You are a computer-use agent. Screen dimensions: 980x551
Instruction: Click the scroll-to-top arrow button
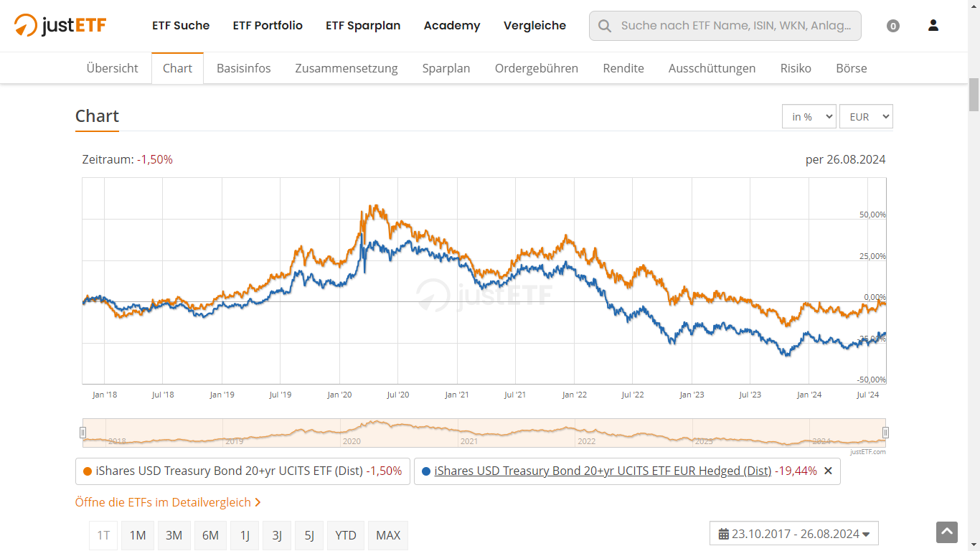coord(947,532)
